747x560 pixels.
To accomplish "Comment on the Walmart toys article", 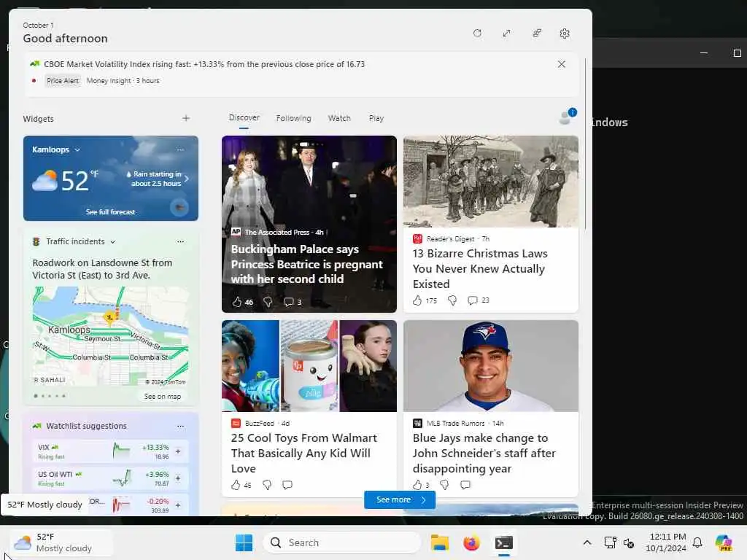I will [x=287, y=485].
